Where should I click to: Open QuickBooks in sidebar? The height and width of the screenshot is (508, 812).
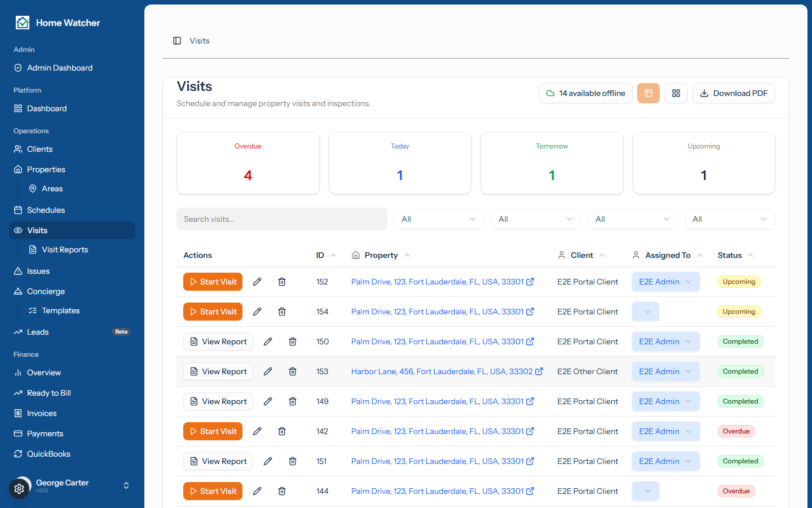point(72,454)
